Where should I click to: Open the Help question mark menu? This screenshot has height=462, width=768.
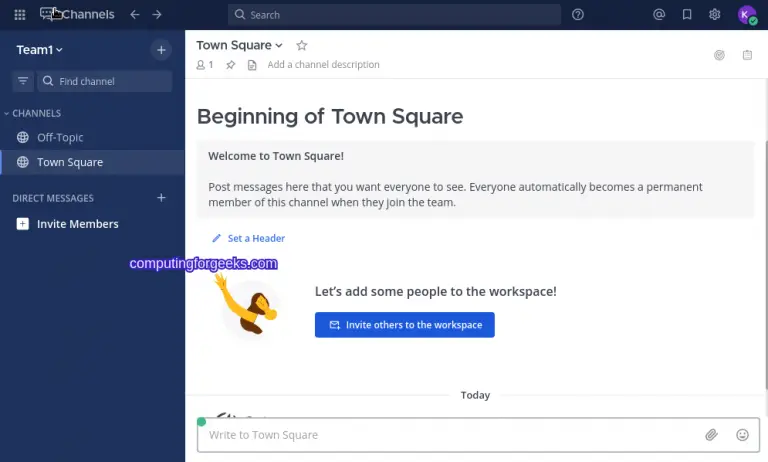point(578,15)
